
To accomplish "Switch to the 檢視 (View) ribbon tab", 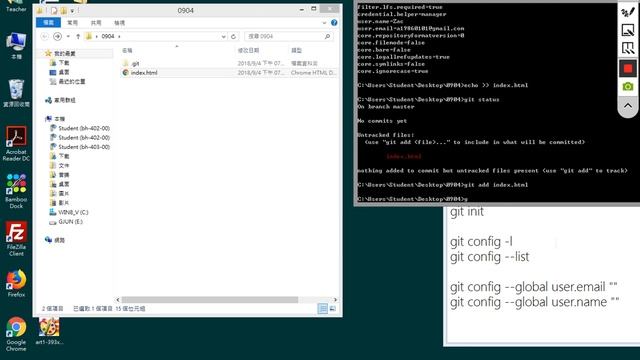I will [120, 23].
